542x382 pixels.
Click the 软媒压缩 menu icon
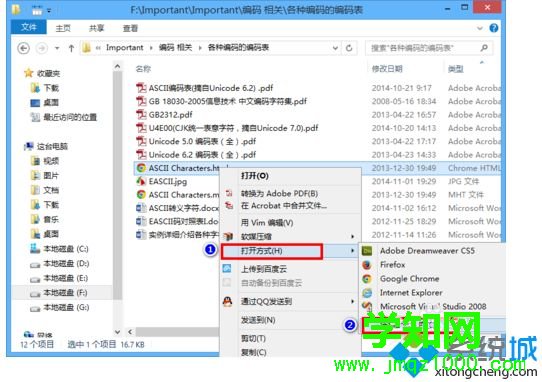pyautogui.click(x=228, y=237)
